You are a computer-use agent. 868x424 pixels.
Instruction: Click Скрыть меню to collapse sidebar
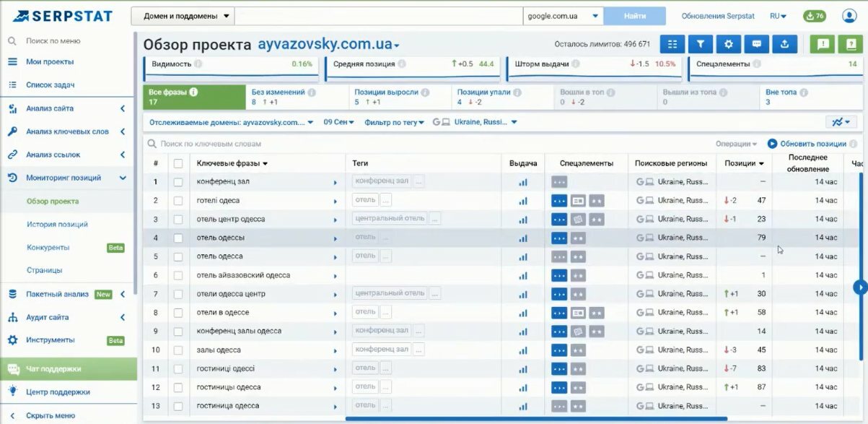click(x=51, y=415)
